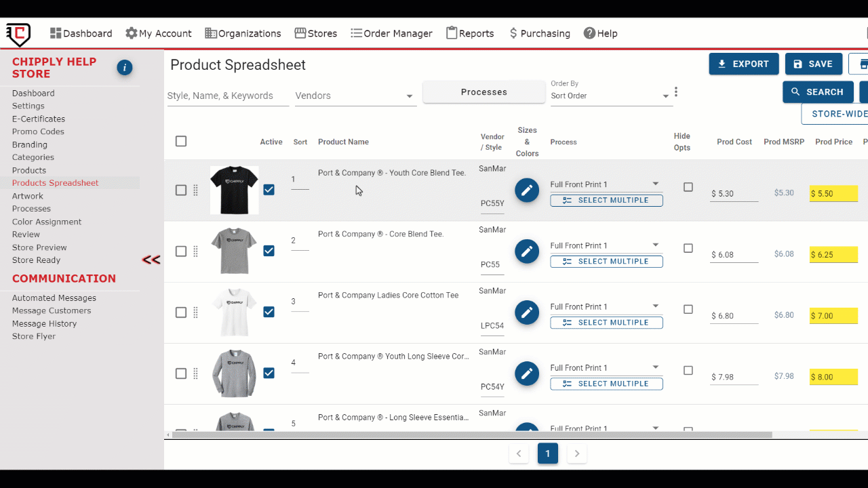The image size is (868, 488).
Task: Focus the Style, Name, & Keywords field
Action: pos(228,96)
